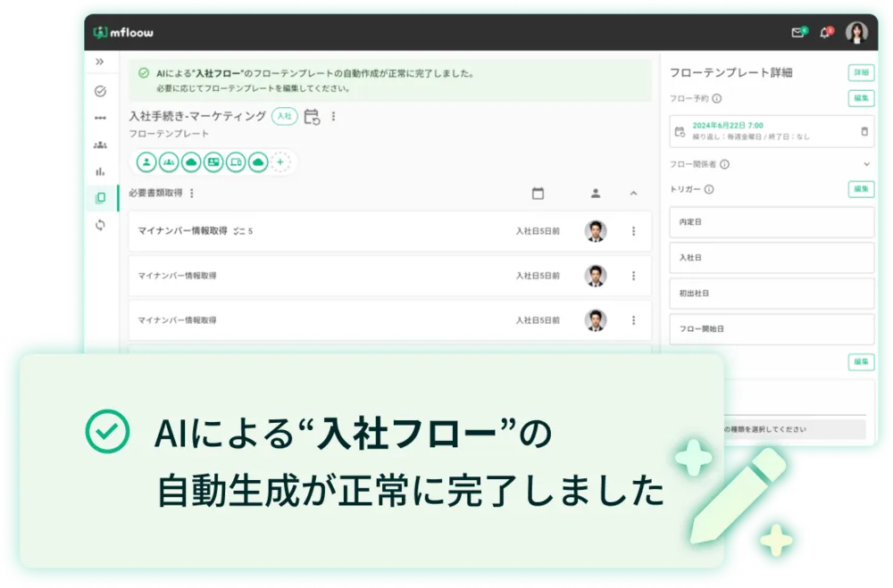This screenshot has height=588, width=893.
Task: Open the 種類を選択してください selector
Action: [x=795, y=429]
